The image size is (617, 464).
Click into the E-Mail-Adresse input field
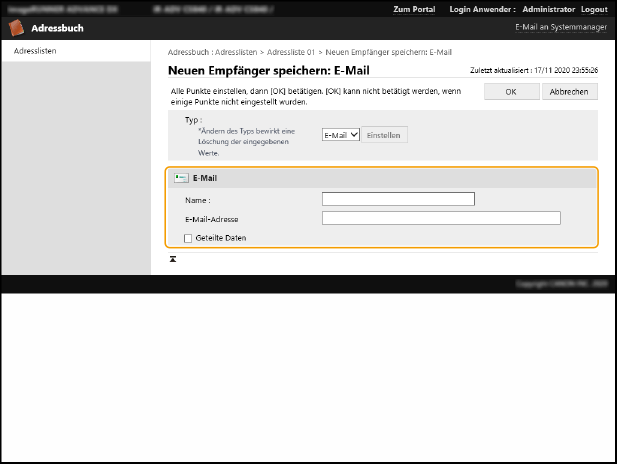click(441, 218)
